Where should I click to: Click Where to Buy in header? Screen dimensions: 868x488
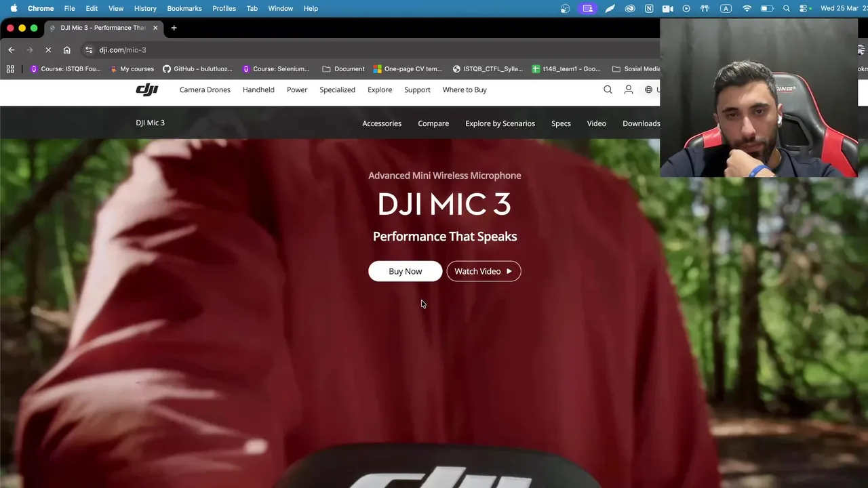coord(465,89)
